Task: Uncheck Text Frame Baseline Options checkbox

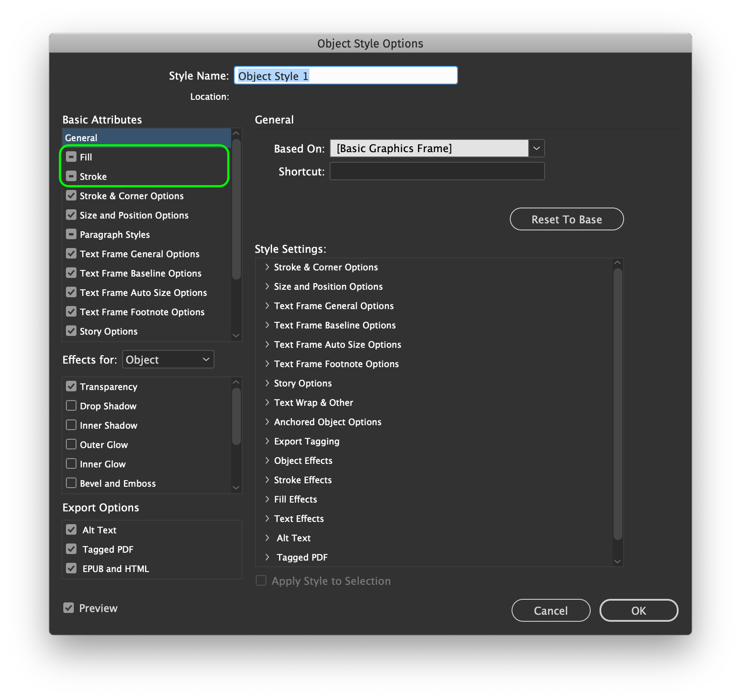Action: pos(71,273)
